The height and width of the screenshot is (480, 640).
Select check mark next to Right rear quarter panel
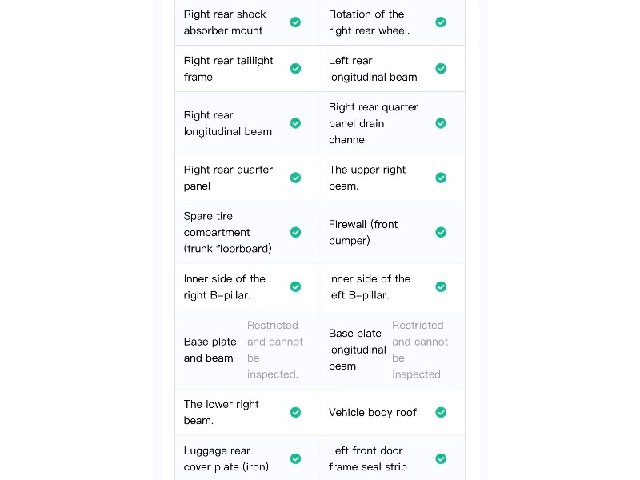pyautogui.click(x=296, y=178)
